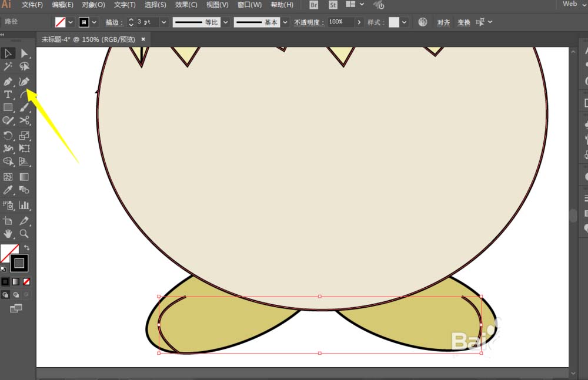Click the GPU performance rocket icon
The image size is (588, 380).
379,5
